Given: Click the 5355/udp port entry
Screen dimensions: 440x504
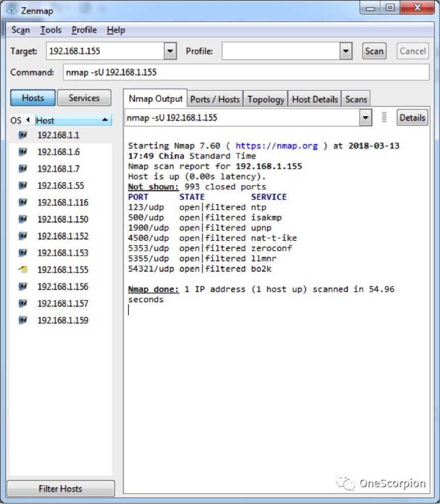Looking at the screenshot, I should coord(149,259).
